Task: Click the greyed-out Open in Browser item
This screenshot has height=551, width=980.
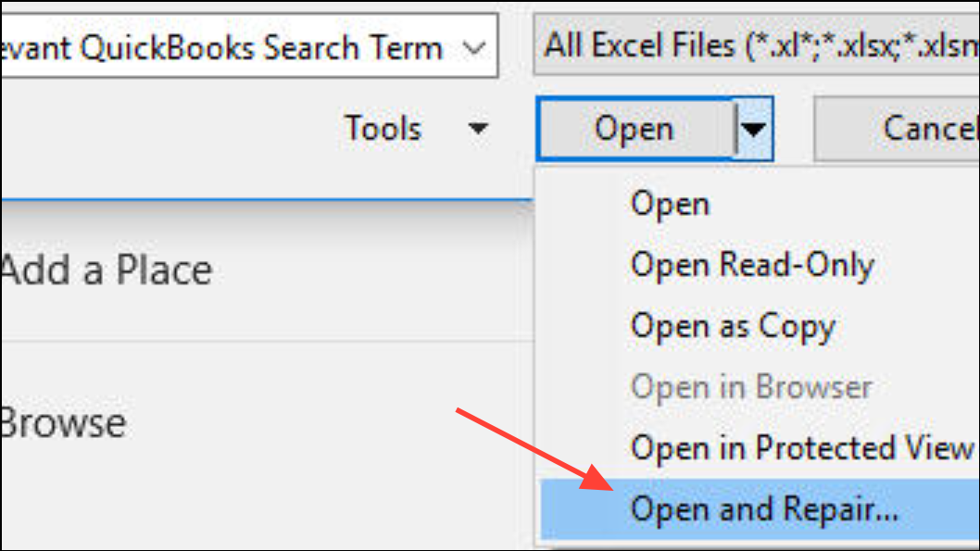Action: point(751,387)
